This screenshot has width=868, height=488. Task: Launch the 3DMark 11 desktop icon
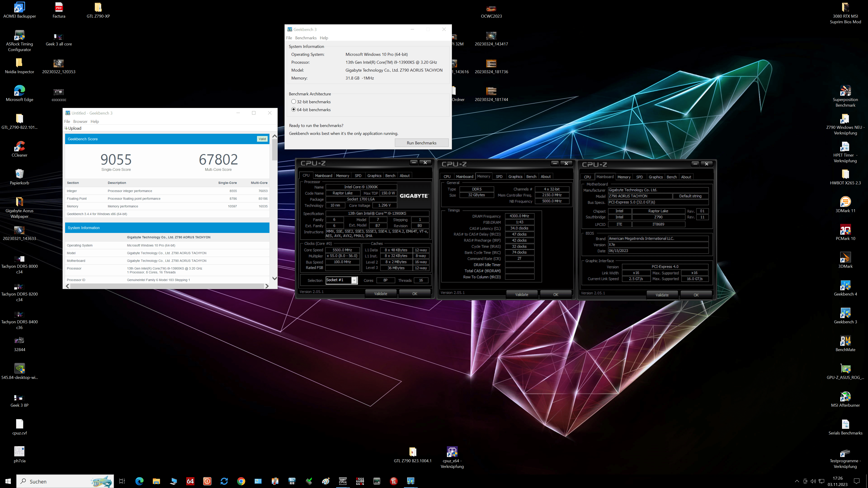845,205
